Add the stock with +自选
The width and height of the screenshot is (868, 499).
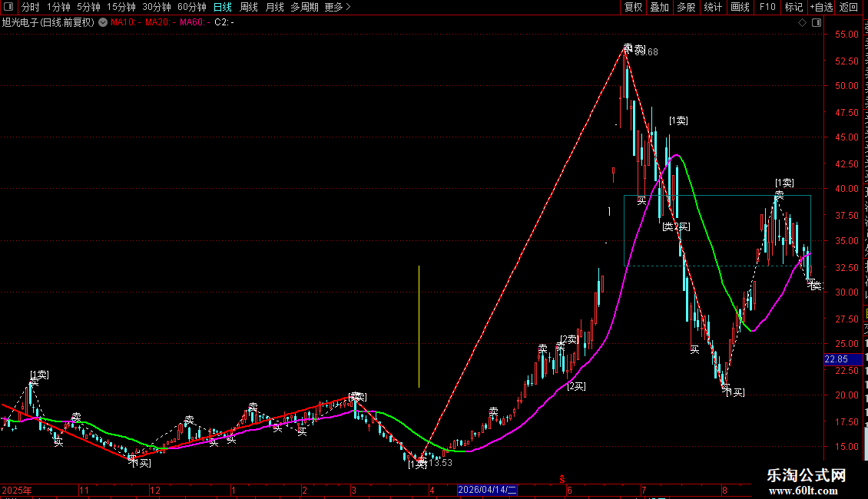click(x=821, y=7)
